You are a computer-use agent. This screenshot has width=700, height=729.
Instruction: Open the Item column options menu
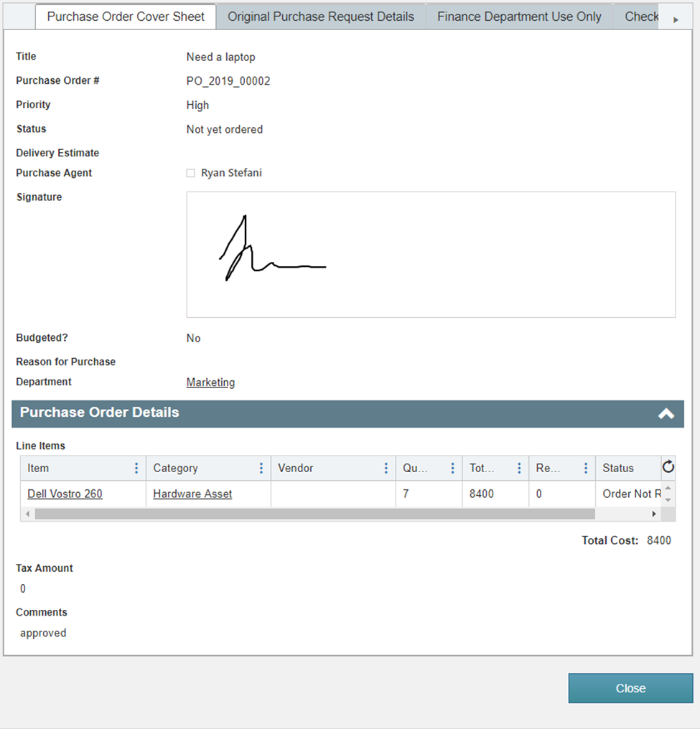(136, 468)
